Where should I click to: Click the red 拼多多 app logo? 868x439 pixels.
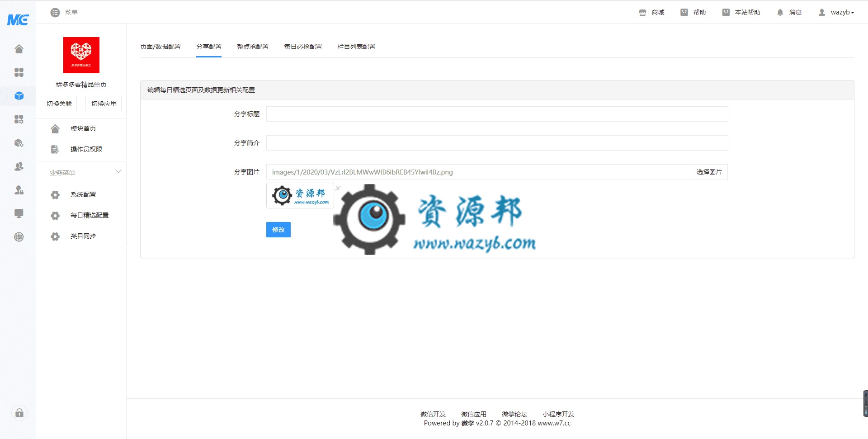coord(81,55)
